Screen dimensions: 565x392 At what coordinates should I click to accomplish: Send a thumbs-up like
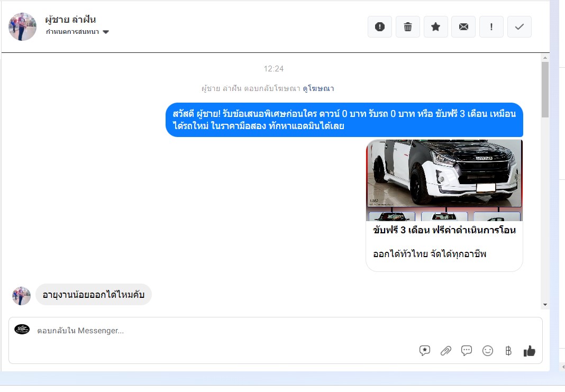(x=529, y=351)
